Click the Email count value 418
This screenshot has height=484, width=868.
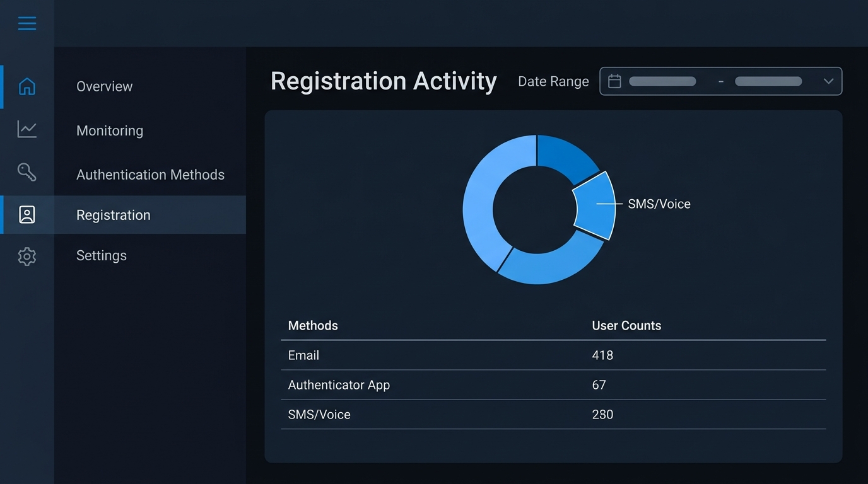pos(602,355)
